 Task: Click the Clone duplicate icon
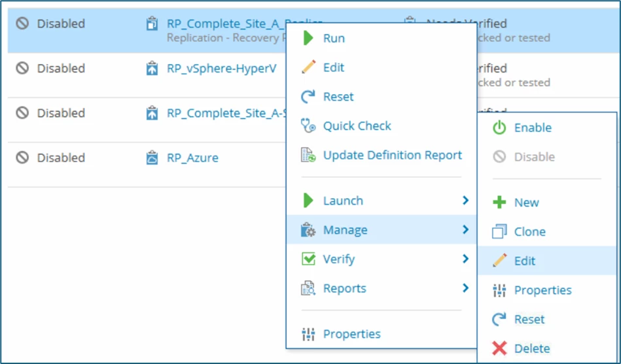click(499, 231)
